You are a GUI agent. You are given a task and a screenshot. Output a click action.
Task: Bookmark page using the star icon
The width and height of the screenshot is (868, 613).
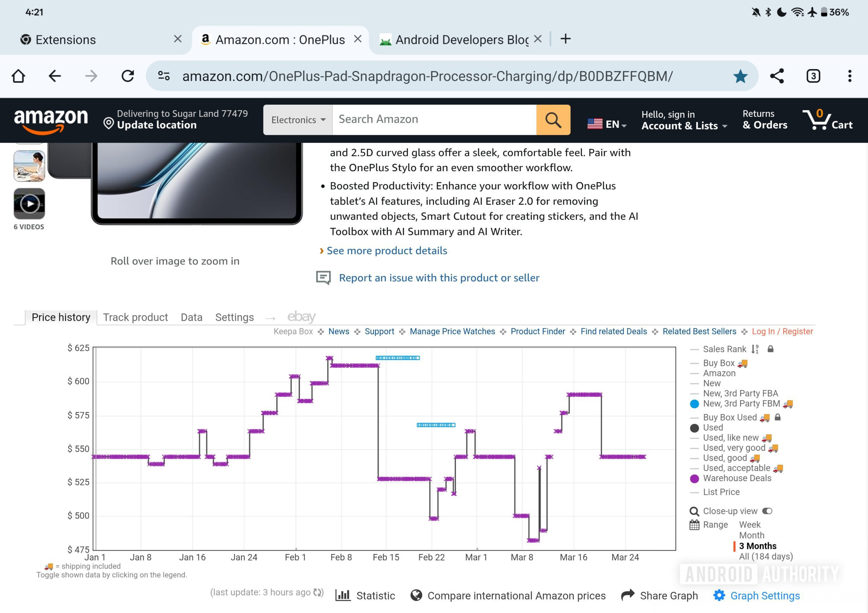coord(740,76)
